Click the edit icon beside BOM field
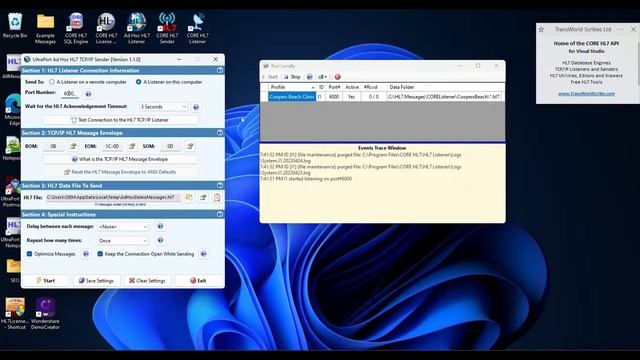640x360 pixels. (x=73, y=146)
